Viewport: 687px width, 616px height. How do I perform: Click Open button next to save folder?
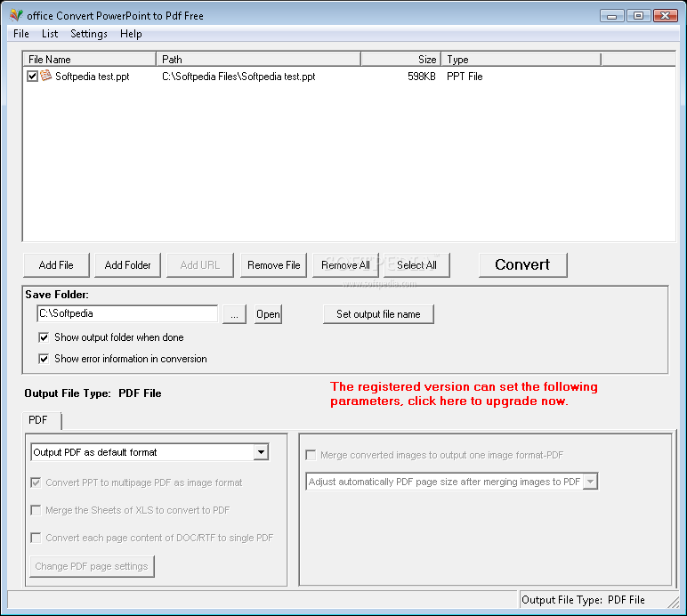tap(268, 314)
